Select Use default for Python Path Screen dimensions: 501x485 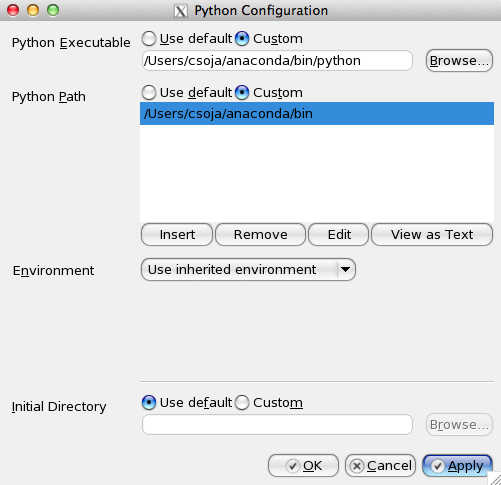pos(149,93)
